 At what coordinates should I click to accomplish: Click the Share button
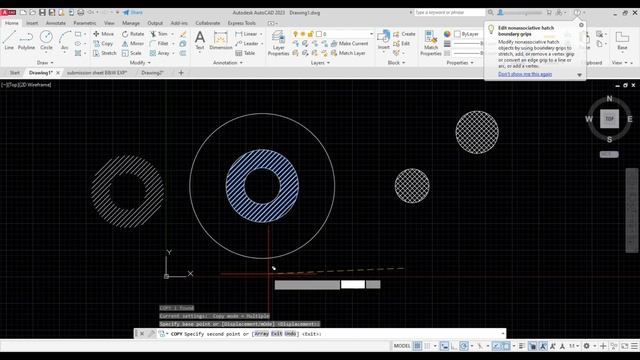133,13
